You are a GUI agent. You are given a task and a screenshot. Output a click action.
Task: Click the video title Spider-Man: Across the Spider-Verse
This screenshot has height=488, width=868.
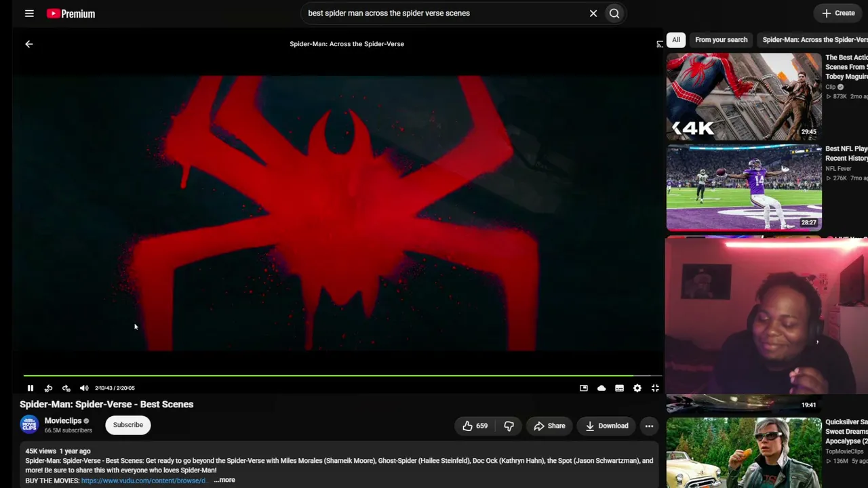pyautogui.click(x=347, y=44)
